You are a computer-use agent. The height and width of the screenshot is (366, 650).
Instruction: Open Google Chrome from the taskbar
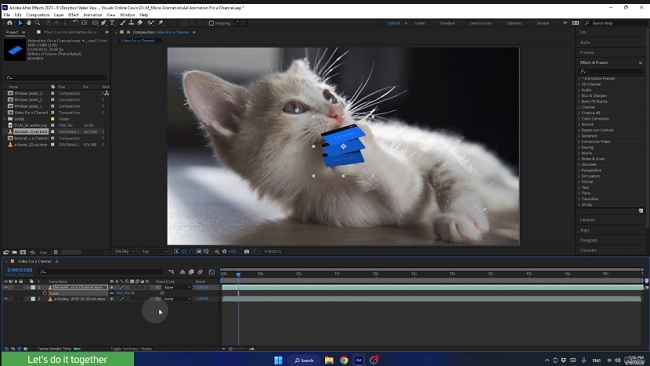pos(344,360)
